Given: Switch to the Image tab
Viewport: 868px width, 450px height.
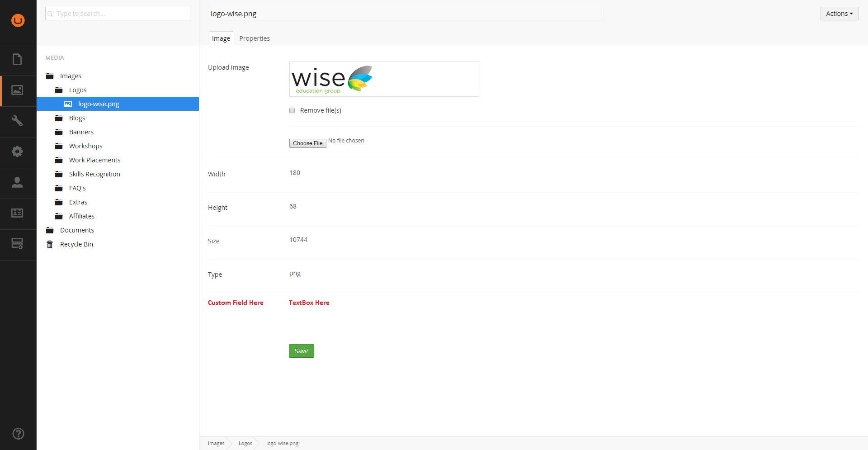Looking at the screenshot, I should [221, 38].
